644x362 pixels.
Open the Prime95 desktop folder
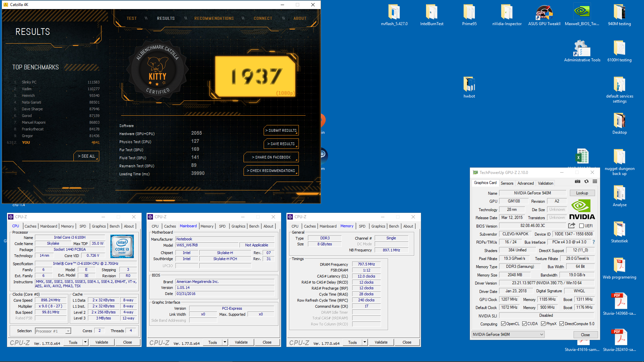(x=469, y=15)
